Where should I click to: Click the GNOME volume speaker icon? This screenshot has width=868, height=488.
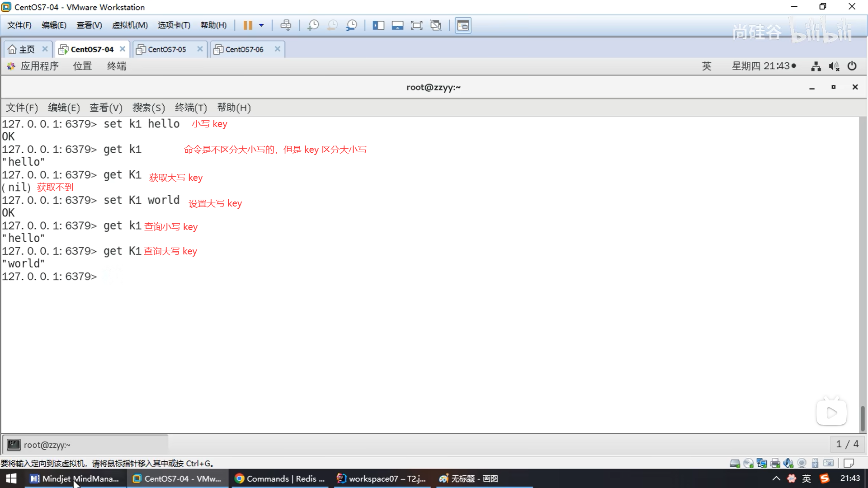pos(834,66)
